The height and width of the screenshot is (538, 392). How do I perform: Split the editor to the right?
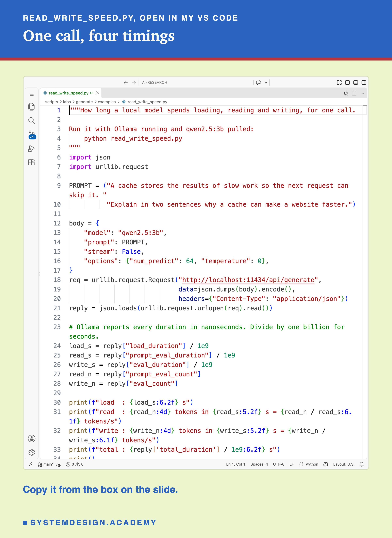[x=354, y=93]
